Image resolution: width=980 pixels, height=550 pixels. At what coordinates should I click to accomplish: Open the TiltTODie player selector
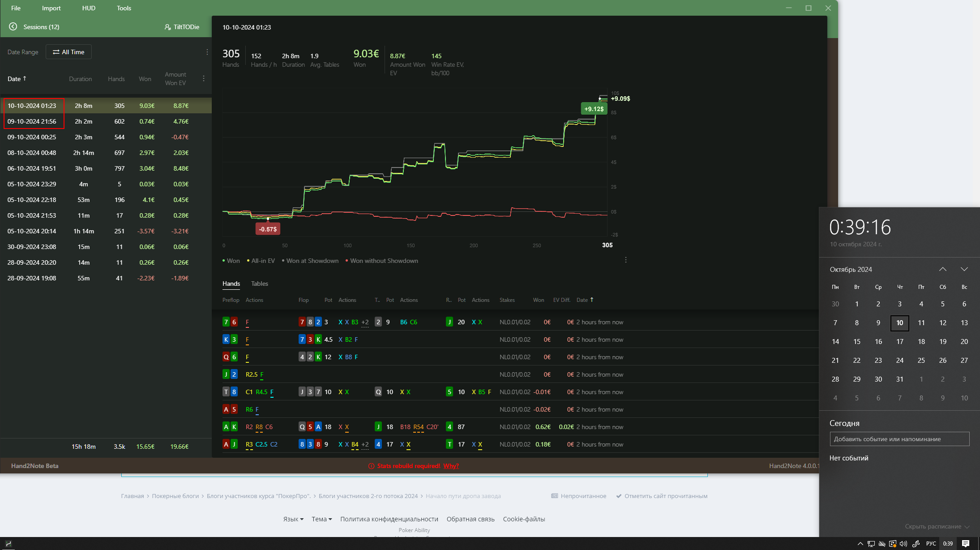pos(182,27)
